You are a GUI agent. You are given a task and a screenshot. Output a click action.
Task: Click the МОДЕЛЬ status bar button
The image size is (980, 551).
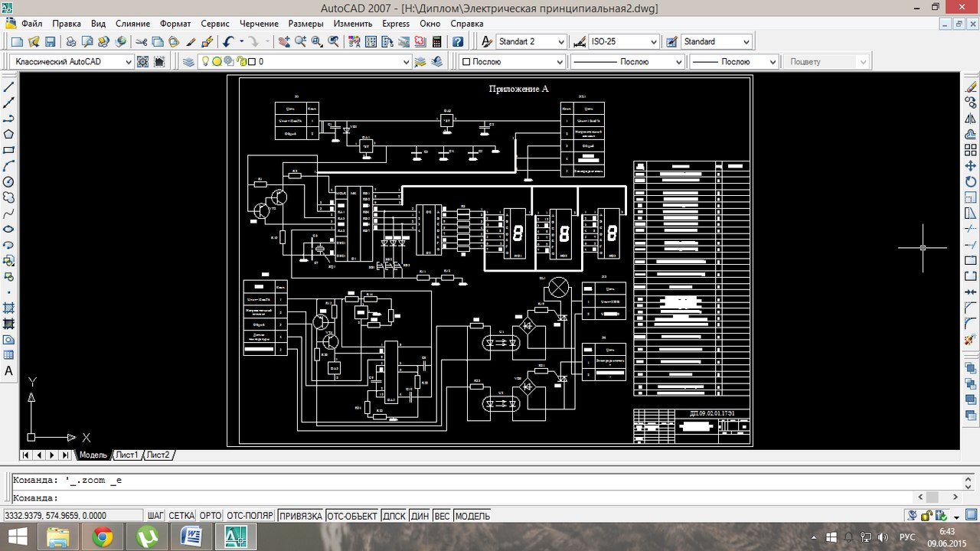coord(472,516)
